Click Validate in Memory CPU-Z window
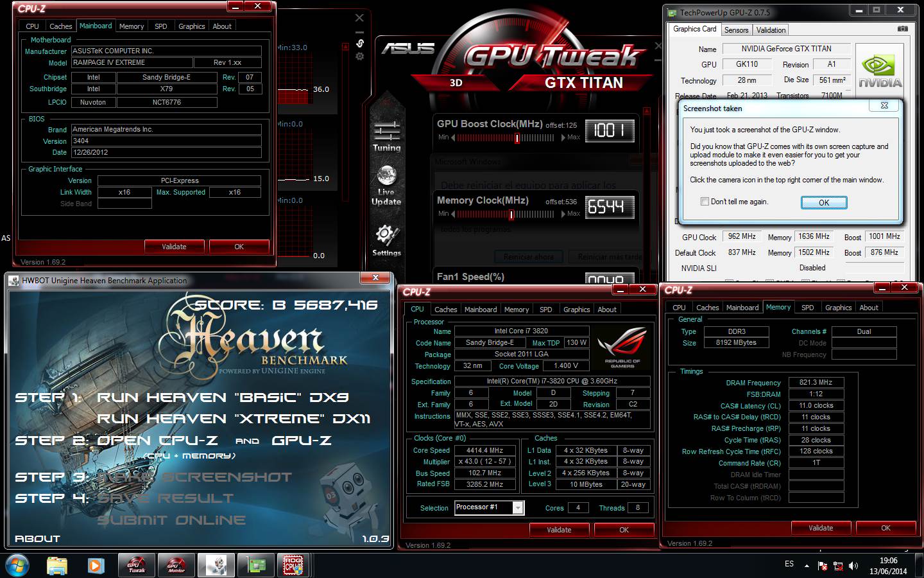The image size is (924, 578). pos(821,528)
